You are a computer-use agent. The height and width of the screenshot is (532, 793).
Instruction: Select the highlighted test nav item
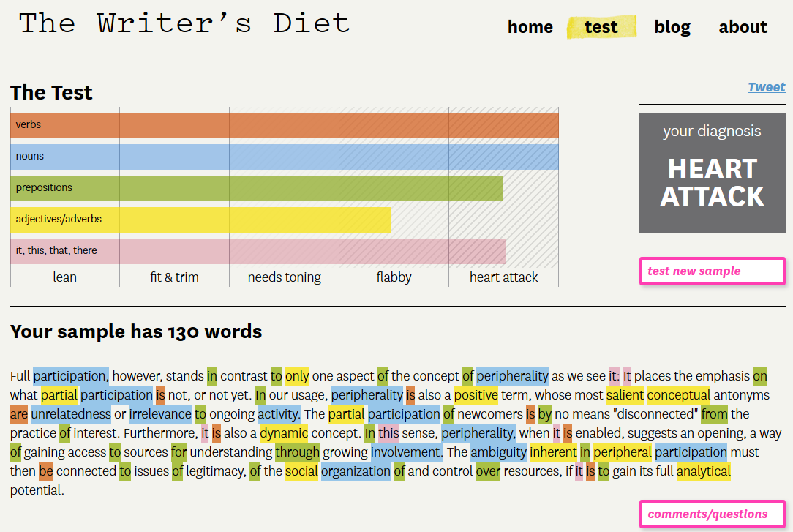click(601, 27)
